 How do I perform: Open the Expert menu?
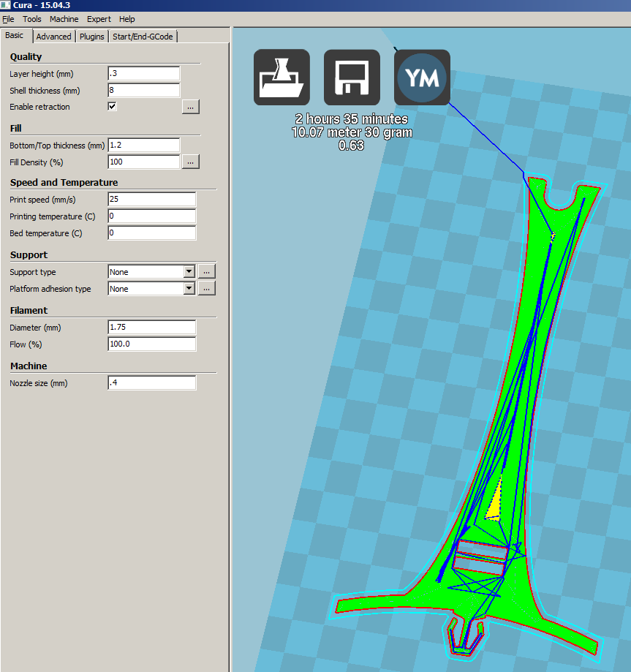99,19
